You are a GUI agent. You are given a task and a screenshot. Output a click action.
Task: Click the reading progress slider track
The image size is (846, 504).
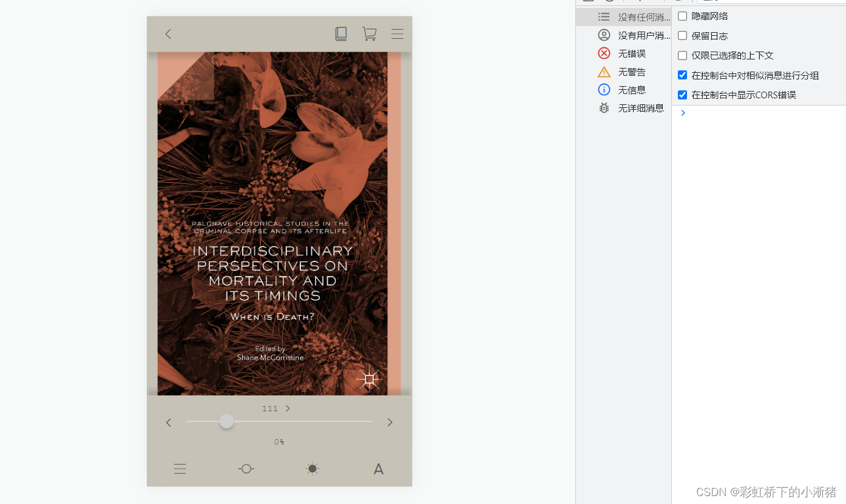pyautogui.click(x=279, y=422)
